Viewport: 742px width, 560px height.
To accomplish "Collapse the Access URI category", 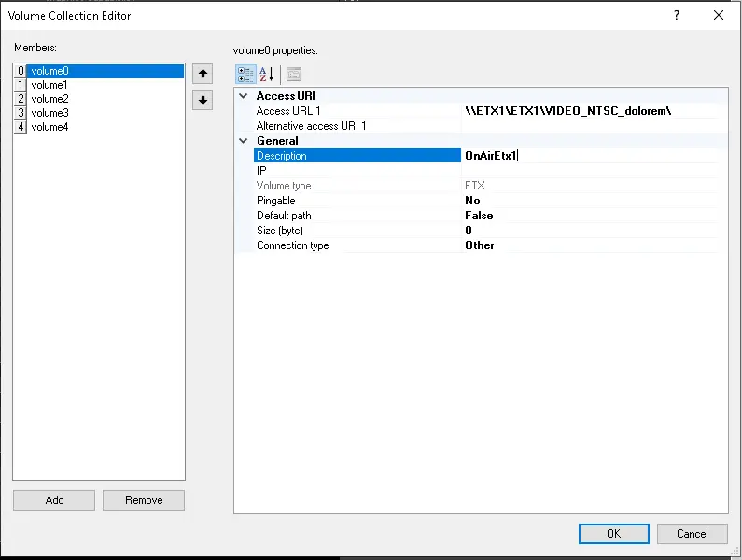I will pos(245,96).
